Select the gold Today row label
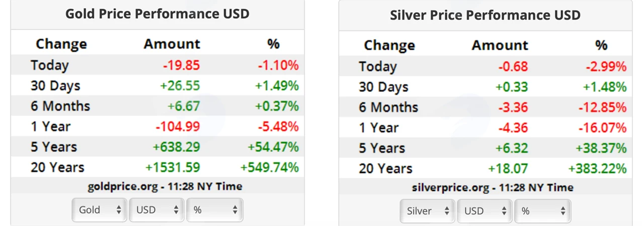Image resolution: width=644 pixels, height=226 pixels. pyautogui.click(x=49, y=65)
